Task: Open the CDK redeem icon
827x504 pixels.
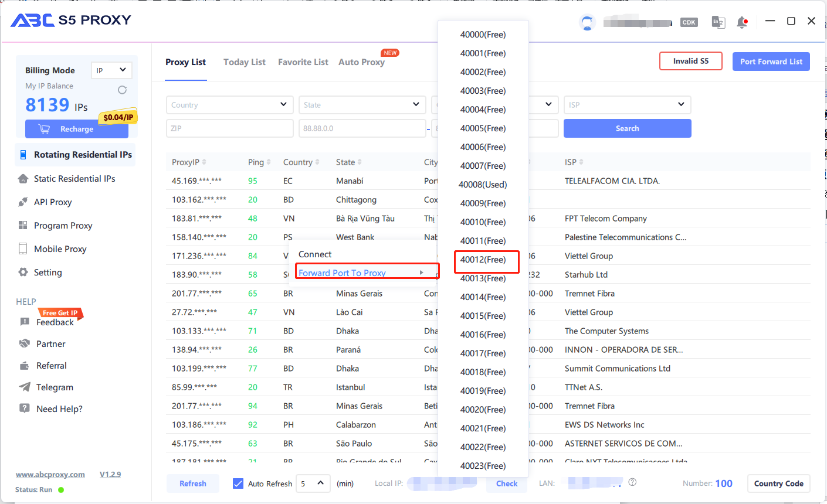Action: point(689,22)
